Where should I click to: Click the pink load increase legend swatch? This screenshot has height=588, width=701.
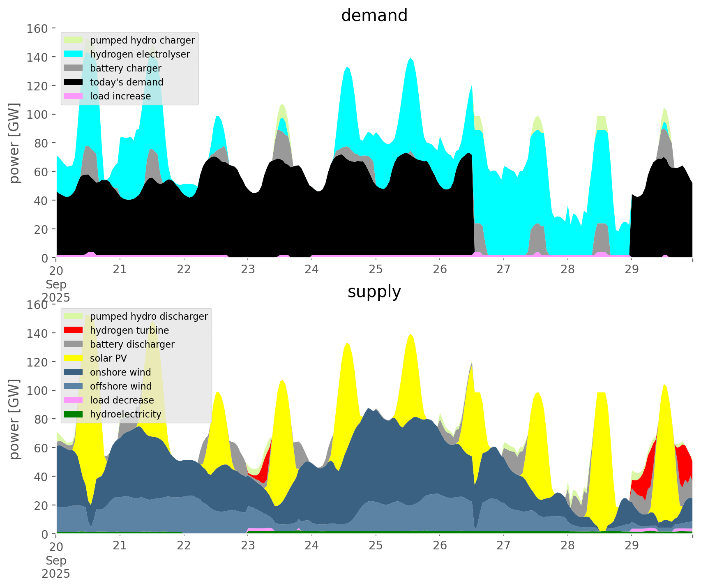pyautogui.click(x=74, y=96)
